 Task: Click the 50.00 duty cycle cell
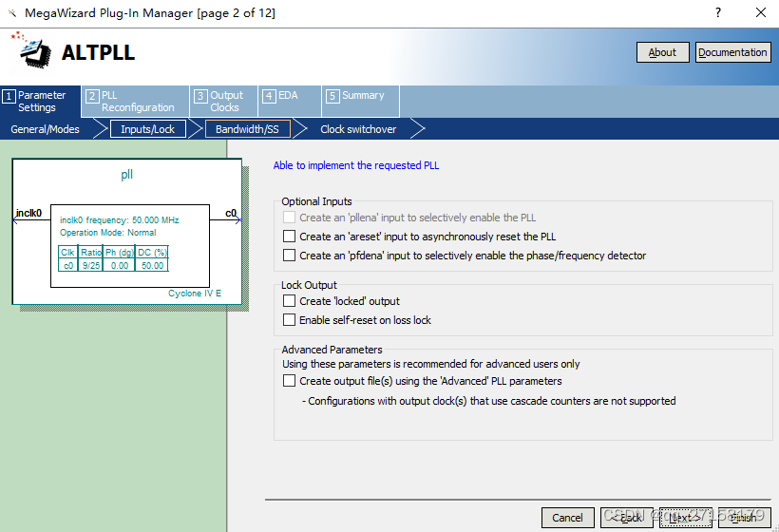(152, 266)
